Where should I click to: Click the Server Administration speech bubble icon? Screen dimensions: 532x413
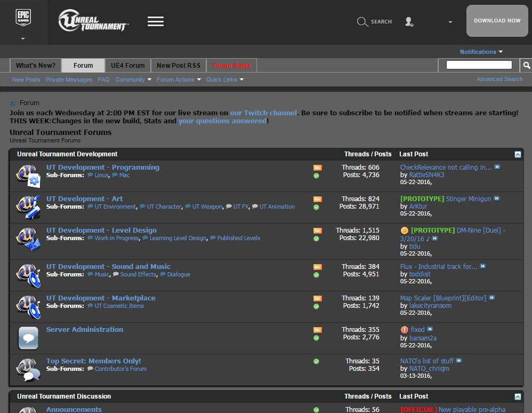coord(28,338)
